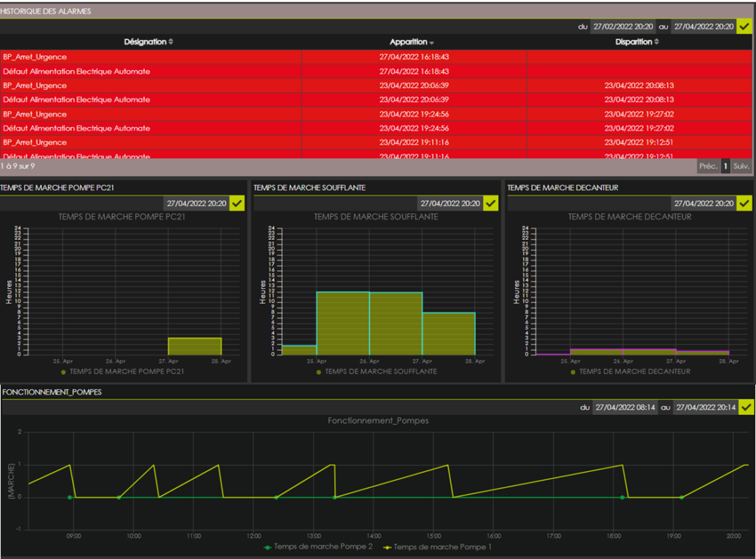The image size is (756, 559).
Task: Go to previous alarm page with Préc.
Action: tap(708, 167)
